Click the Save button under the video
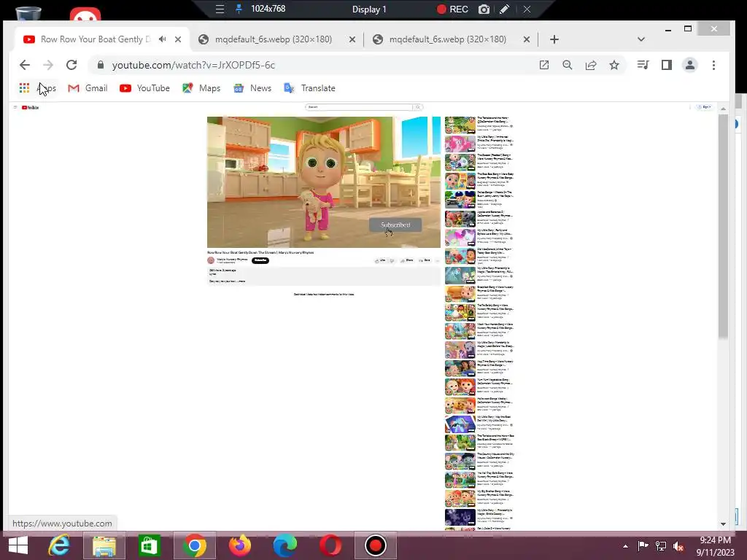The height and width of the screenshot is (560, 747). [424, 260]
